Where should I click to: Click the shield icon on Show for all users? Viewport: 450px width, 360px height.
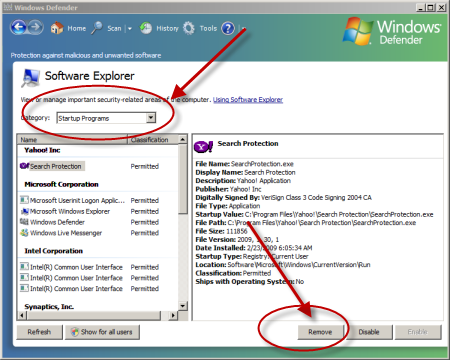point(75,332)
